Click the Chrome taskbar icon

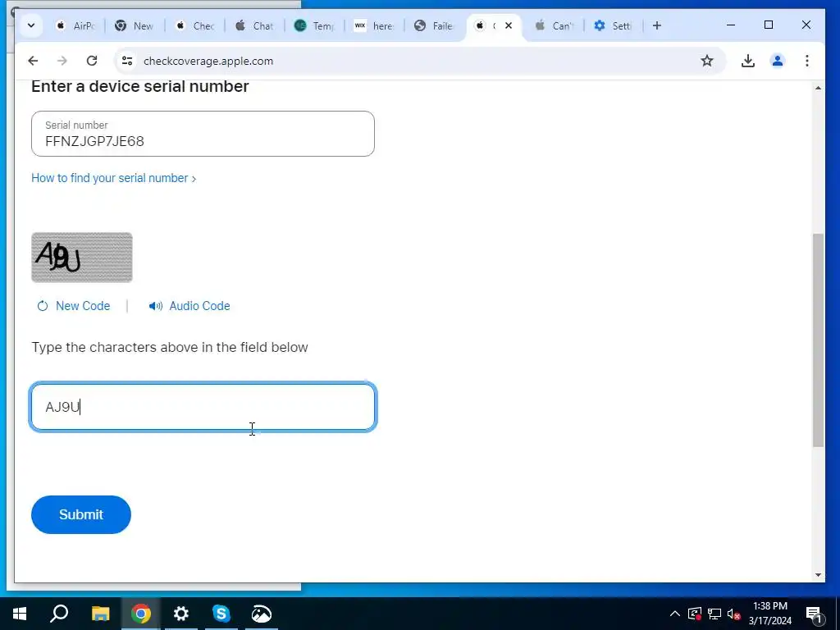[x=141, y=614]
